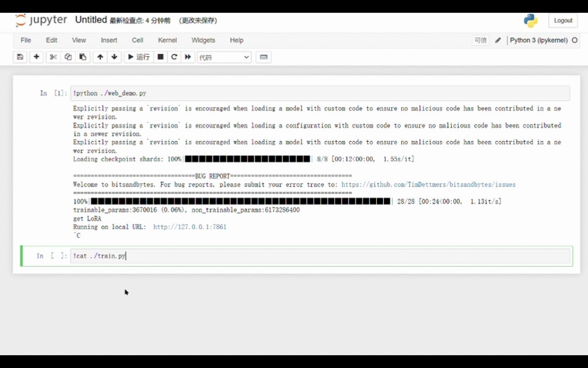Restart kernel and run all via fast-forward icon
The width and height of the screenshot is (588, 368).
[x=187, y=57]
